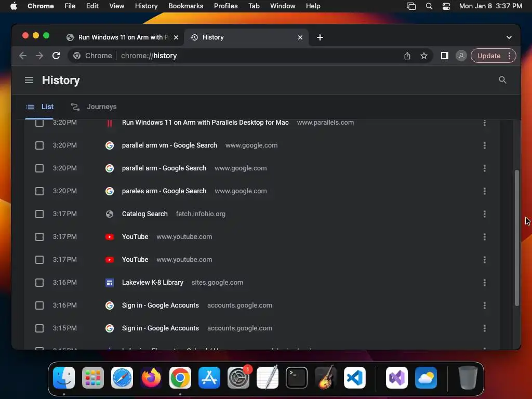
Task: Click the browser forward arrow
Action: [x=39, y=56]
